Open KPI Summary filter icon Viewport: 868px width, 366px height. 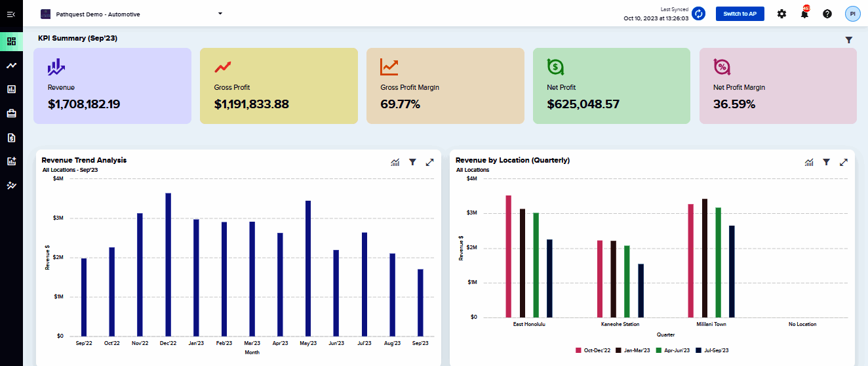849,40
